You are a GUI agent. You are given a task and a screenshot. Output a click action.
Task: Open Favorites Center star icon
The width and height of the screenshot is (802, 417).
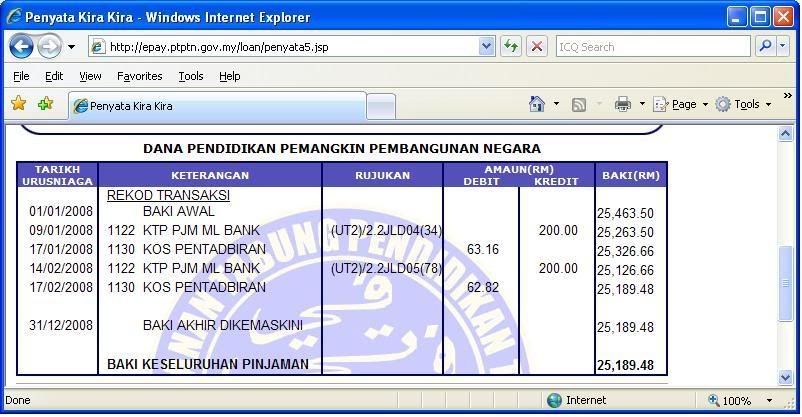18,104
